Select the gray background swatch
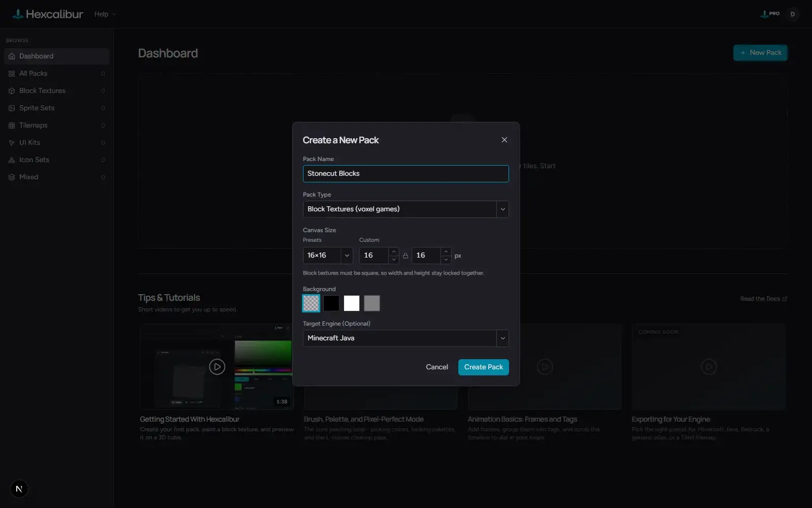This screenshot has width=812, height=508. pos(372,303)
